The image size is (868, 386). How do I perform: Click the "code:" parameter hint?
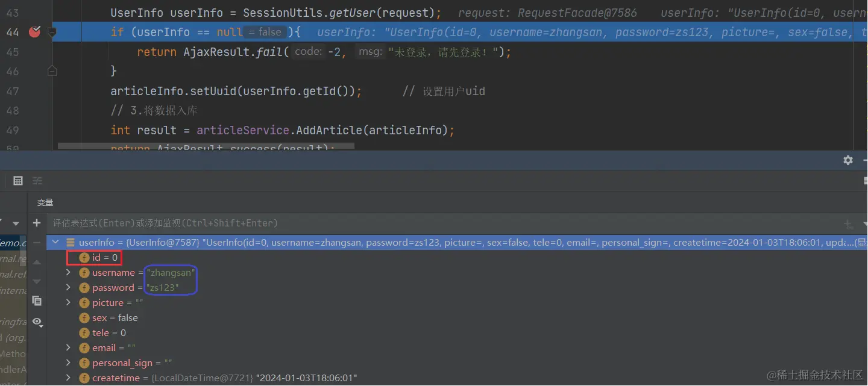click(308, 52)
